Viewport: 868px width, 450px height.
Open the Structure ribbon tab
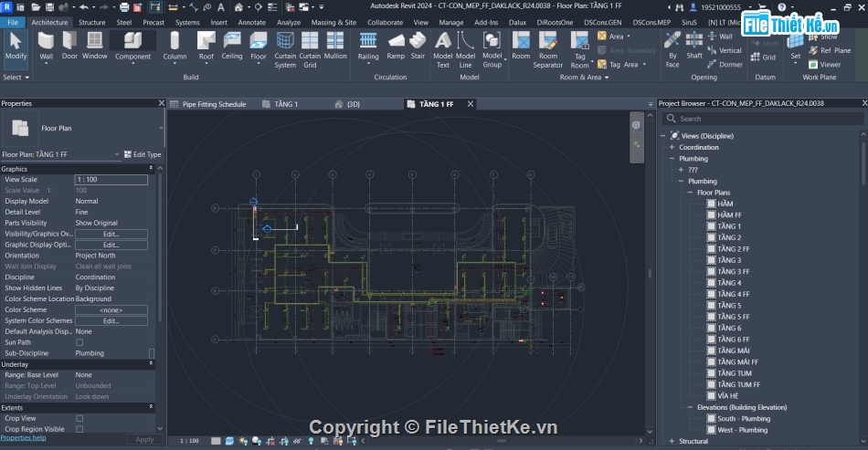point(92,22)
